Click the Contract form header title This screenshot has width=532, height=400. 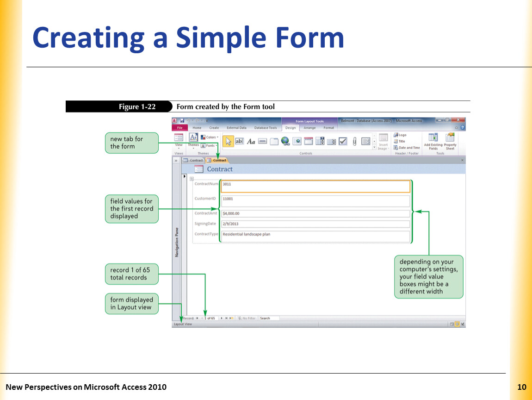coord(220,169)
